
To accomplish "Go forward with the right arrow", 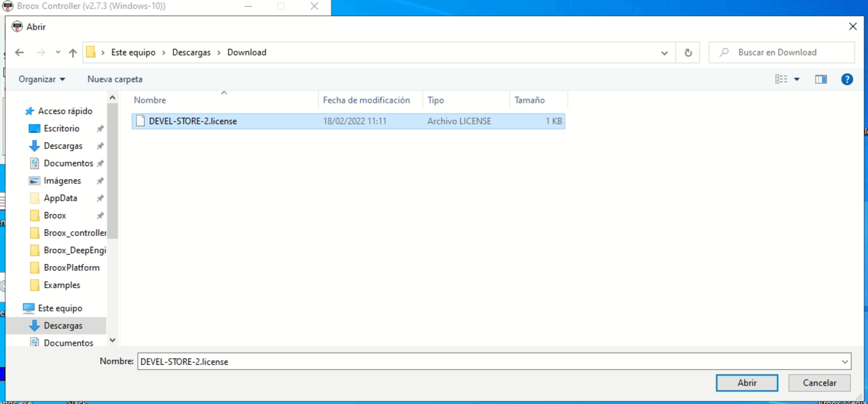I will (41, 53).
